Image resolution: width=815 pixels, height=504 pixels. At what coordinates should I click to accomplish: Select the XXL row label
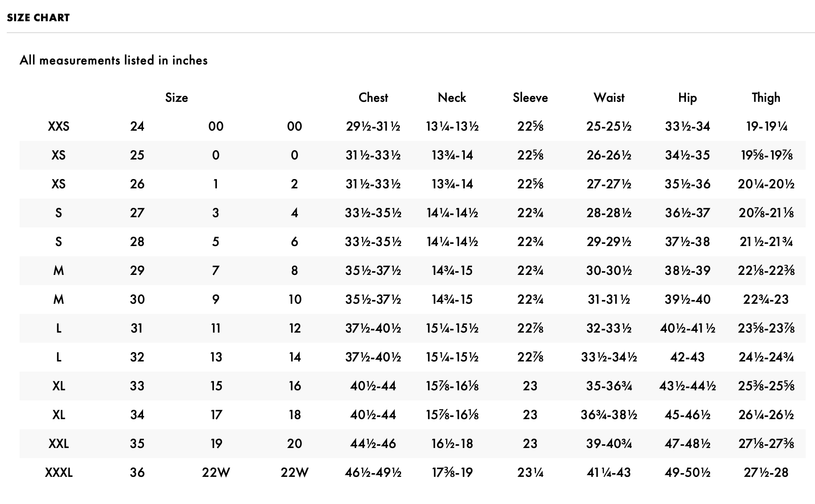pyautogui.click(x=59, y=444)
